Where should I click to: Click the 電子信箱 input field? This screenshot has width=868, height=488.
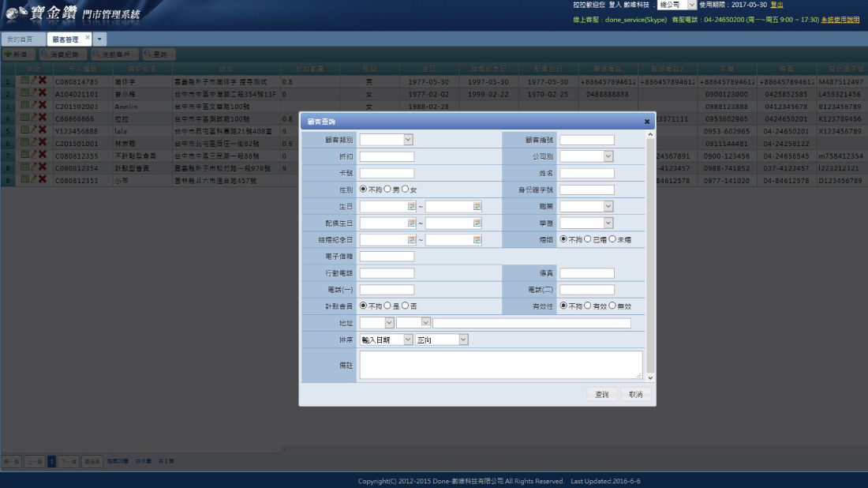(387, 256)
